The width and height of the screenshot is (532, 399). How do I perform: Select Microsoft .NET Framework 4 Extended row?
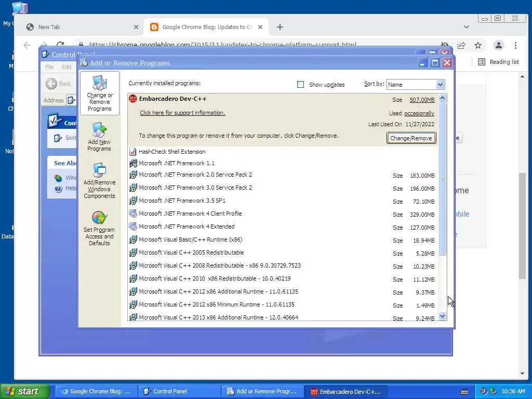point(283,227)
